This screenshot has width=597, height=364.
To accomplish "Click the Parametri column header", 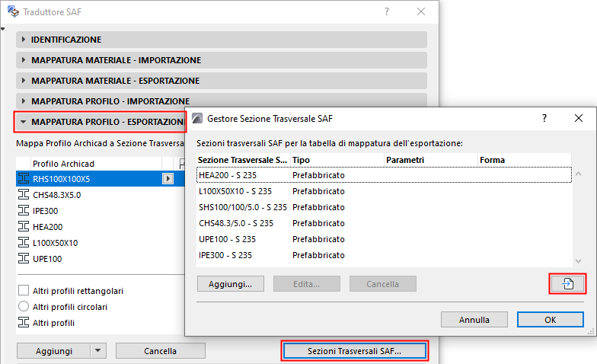I will [x=431, y=160].
